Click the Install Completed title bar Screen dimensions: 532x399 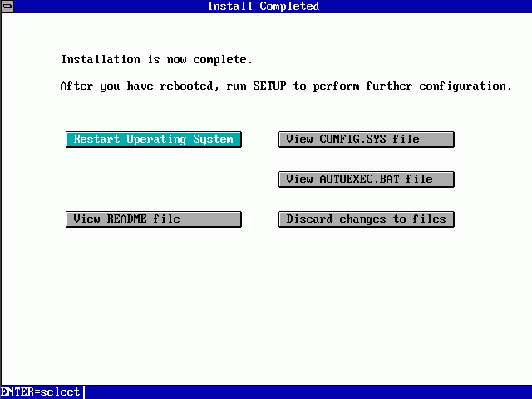pyautogui.click(x=263, y=7)
